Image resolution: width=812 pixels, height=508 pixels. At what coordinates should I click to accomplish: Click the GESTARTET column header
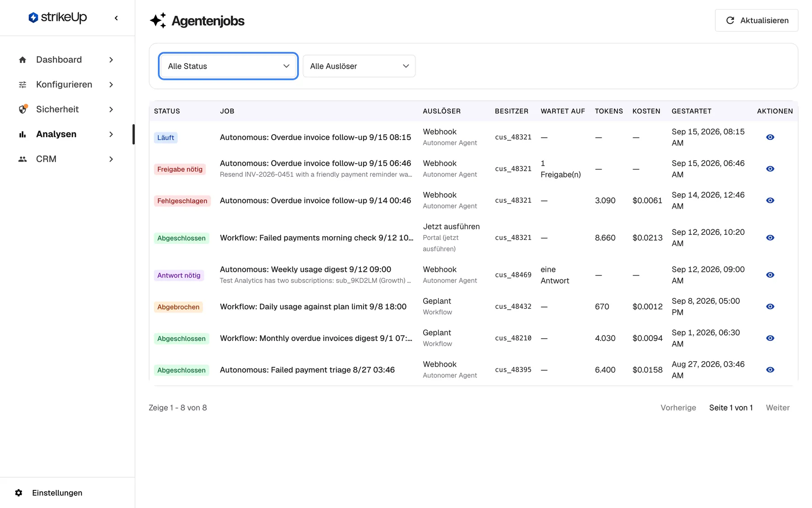pyautogui.click(x=691, y=111)
